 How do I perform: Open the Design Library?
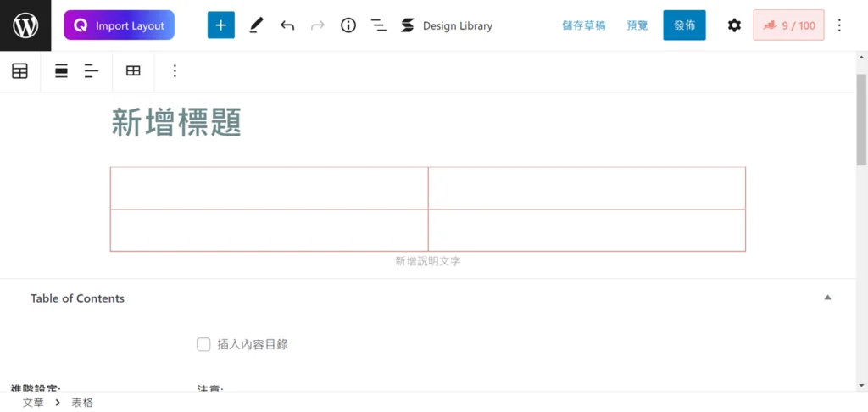[x=447, y=25]
